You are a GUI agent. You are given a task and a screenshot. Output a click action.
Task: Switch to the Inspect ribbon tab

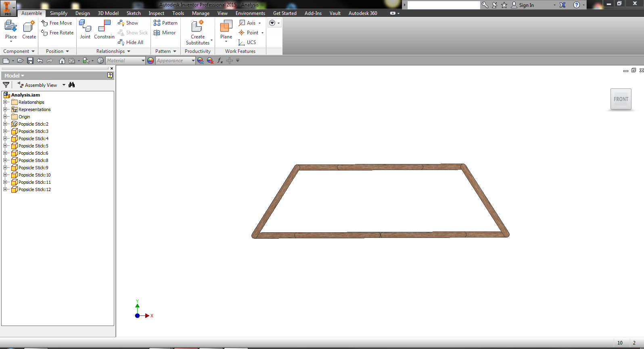coord(156,13)
